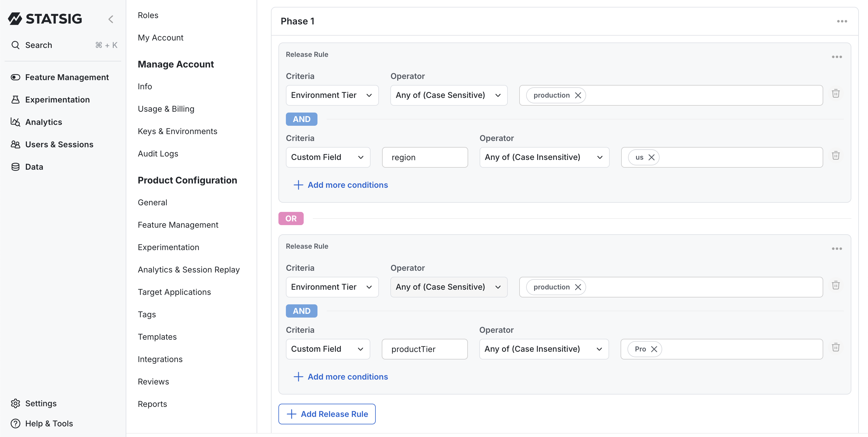
Task: Collapse the left sidebar with chevron
Action: (x=111, y=19)
